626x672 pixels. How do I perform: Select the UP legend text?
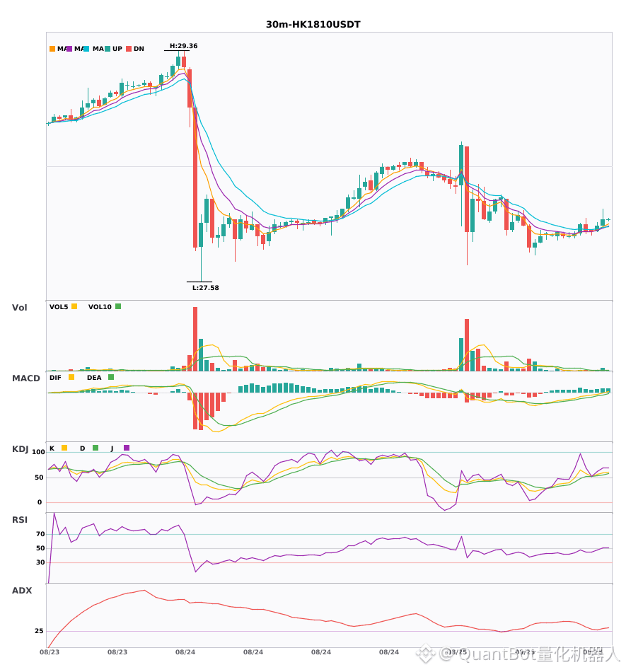pos(117,49)
